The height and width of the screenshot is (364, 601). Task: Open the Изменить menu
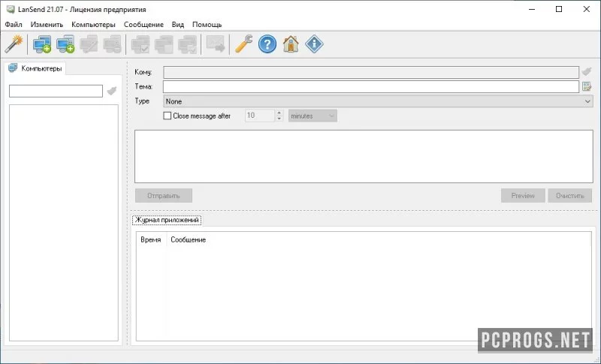tap(47, 25)
